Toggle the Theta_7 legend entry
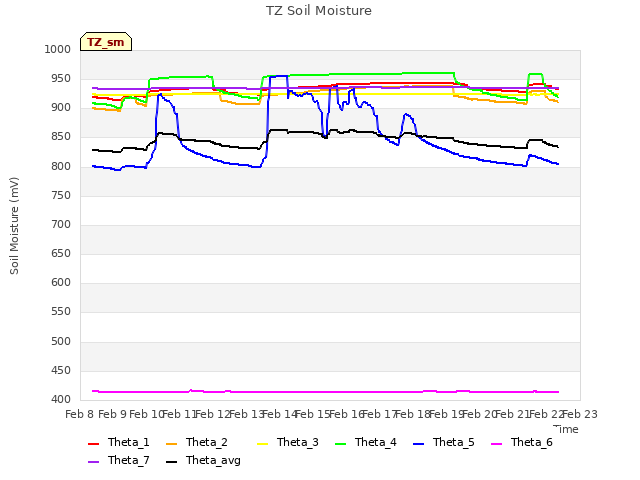This screenshot has width=640, height=480. [x=119, y=460]
